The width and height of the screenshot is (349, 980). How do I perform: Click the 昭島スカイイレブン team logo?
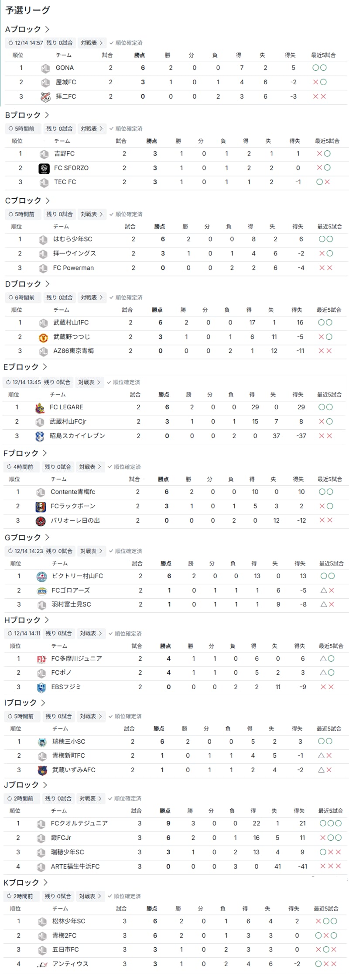click(x=40, y=436)
